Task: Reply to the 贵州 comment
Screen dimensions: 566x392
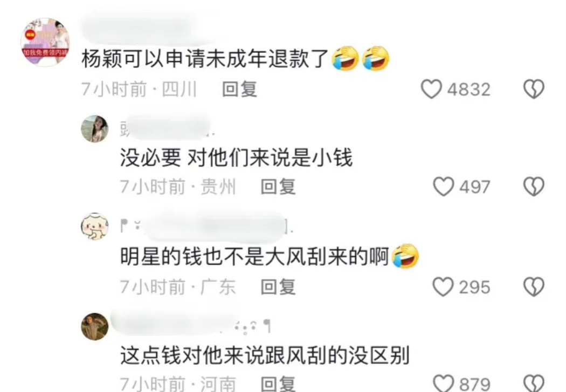Action: pos(278,187)
